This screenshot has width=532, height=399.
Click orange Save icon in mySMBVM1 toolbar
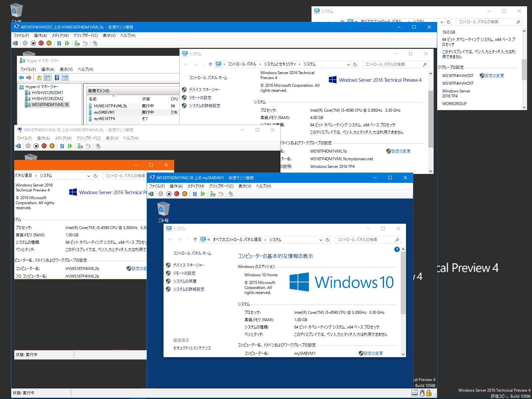tap(185, 194)
